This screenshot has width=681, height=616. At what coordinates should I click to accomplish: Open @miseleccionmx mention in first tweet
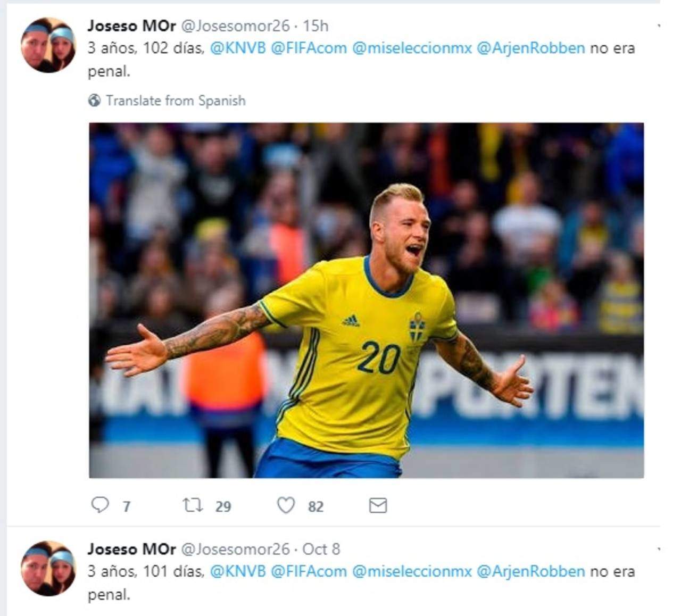[x=412, y=48]
